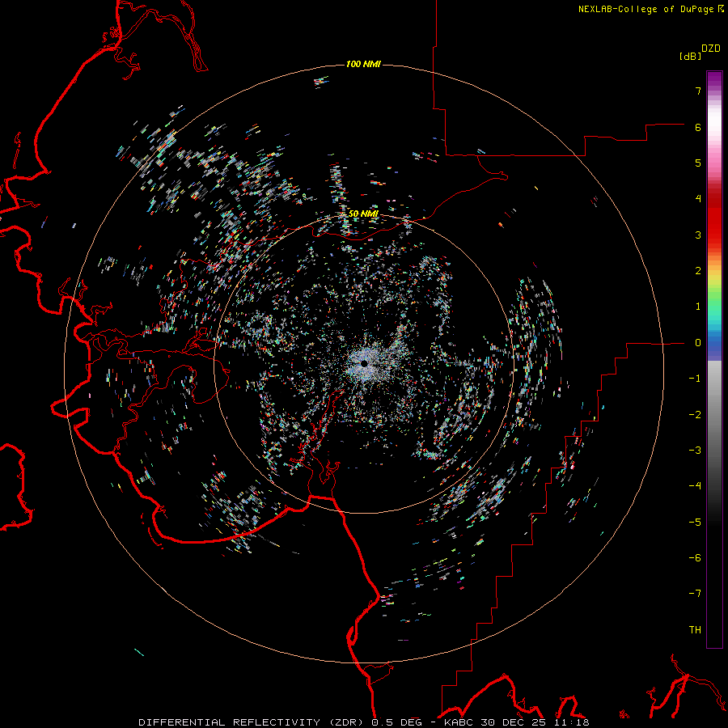Click the -5 value on the dB scale
This screenshot has height=728, width=728.
(x=695, y=523)
